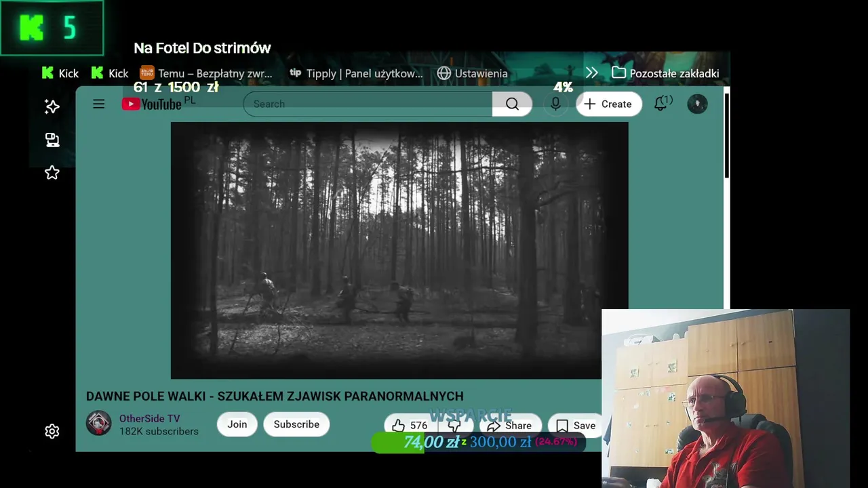This screenshot has height=488, width=868.
Task: Select the 182K subscribers text
Action: tap(159, 432)
